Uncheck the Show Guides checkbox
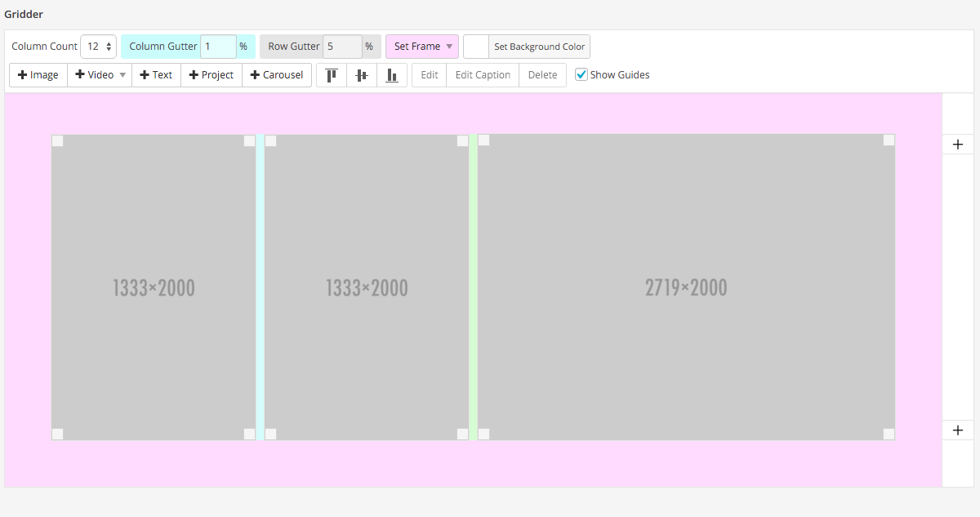Image resolution: width=980 pixels, height=517 pixels. click(x=581, y=74)
